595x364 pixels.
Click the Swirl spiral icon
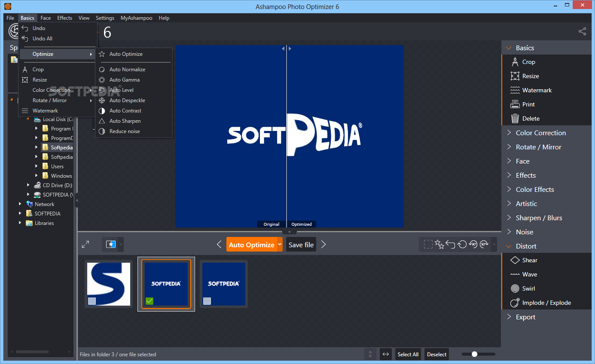coord(515,288)
